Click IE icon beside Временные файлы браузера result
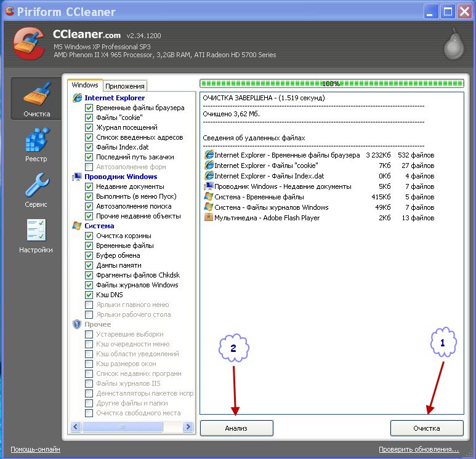Screen dimensions: 476x459 209,154
